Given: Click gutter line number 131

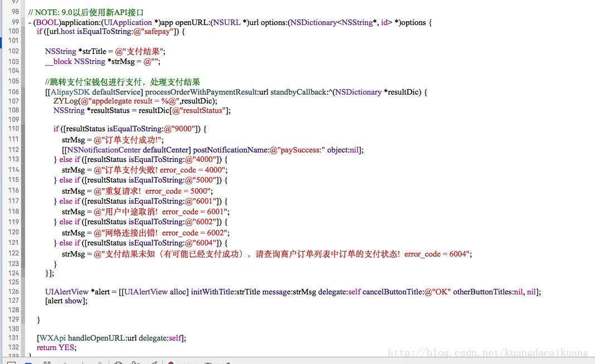Looking at the screenshot, I should click(13, 337).
